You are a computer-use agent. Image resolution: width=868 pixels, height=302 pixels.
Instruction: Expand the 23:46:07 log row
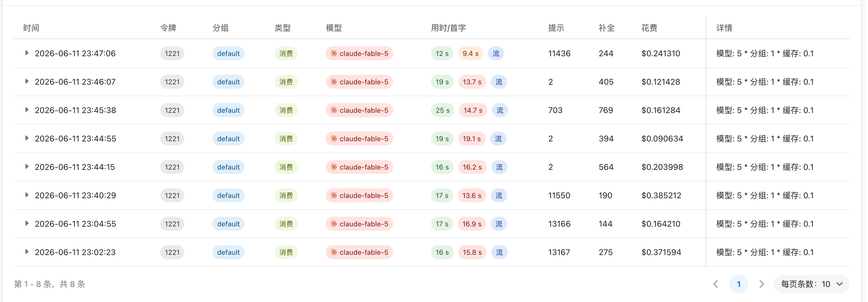(x=27, y=81)
